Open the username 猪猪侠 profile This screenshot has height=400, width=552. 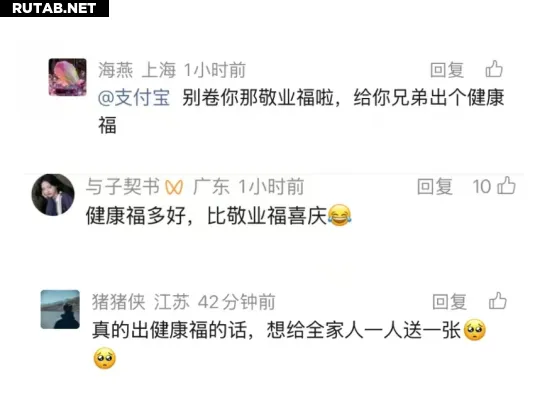tap(119, 302)
